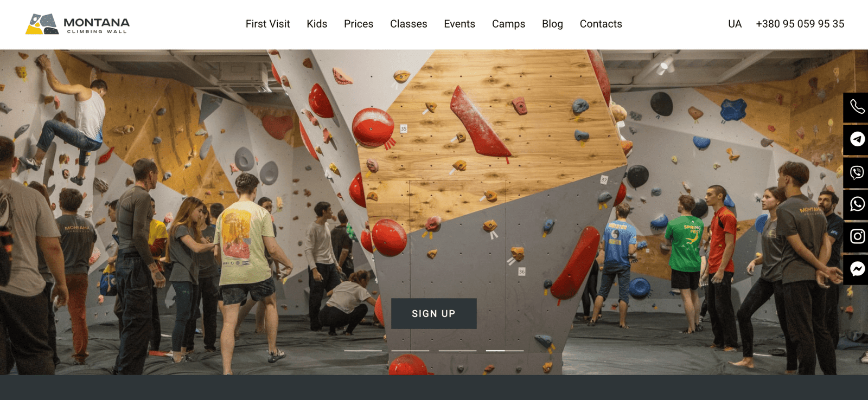Screen dimensions: 868x400
Task: Open the Facebook Messenger icon
Action: tap(857, 269)
